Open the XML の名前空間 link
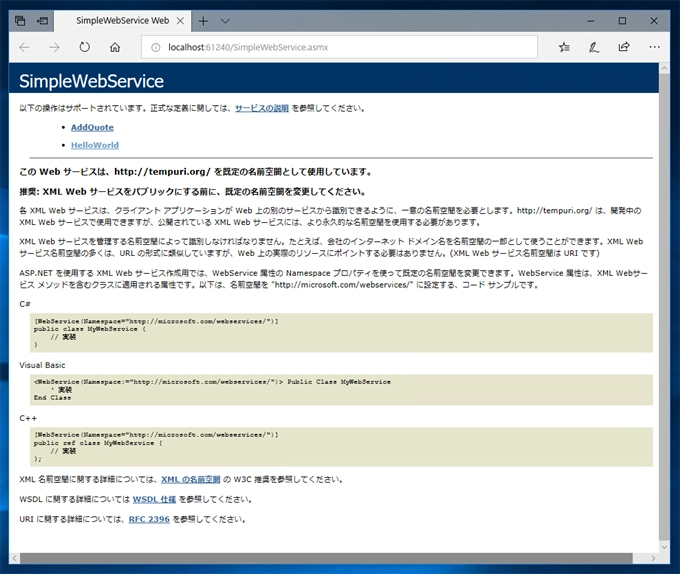Image resolution: width=680 pixels, height=574 pixels. [191, 479]
